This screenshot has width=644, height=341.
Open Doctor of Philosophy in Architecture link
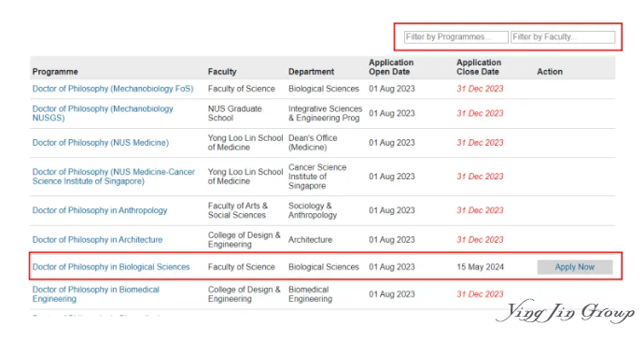97,240
